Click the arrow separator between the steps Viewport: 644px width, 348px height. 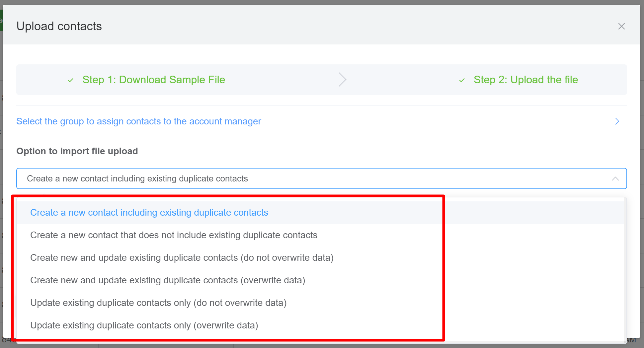[x=342, y=80]
